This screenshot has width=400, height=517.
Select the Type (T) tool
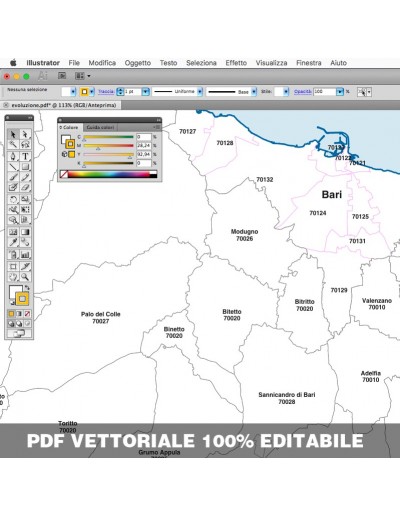25,156
